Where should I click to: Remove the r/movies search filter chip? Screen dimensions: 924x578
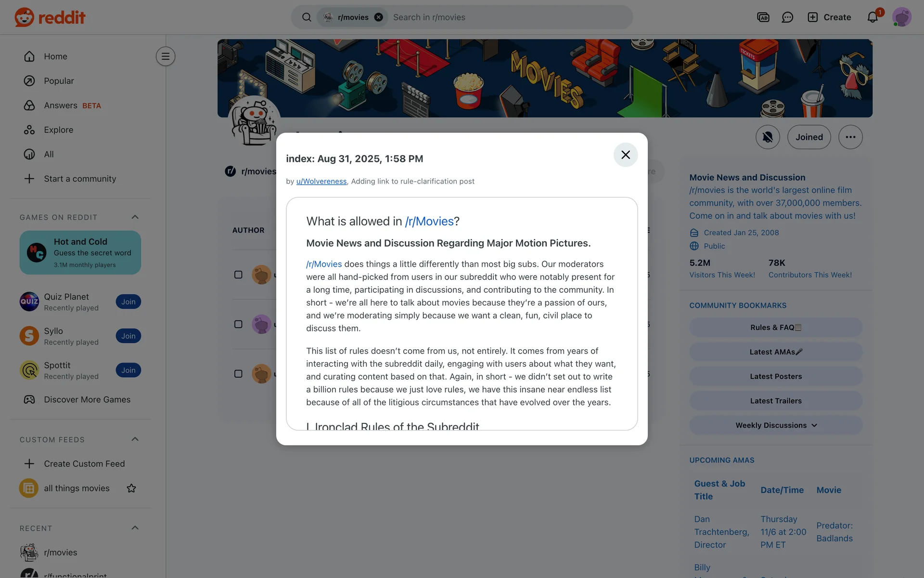point(379,17)
